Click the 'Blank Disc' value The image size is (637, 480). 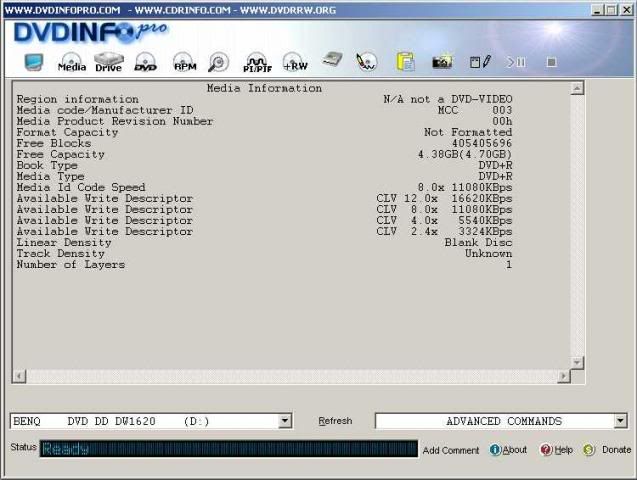[478, 242]
